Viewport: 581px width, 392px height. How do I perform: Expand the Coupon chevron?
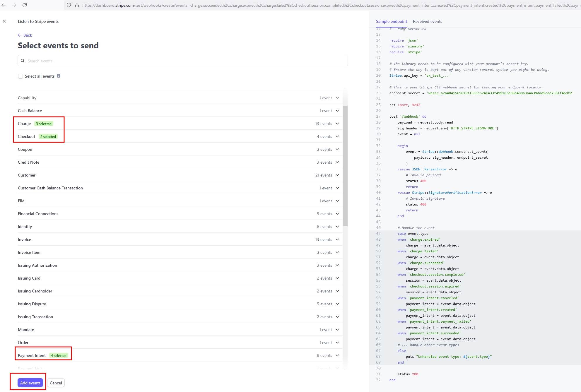coord(337,149)
